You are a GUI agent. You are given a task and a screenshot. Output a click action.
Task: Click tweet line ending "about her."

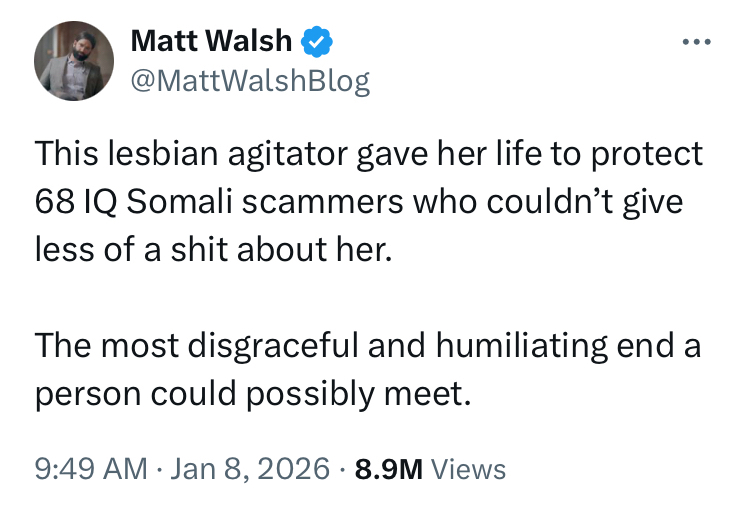[x=209, y=247]
